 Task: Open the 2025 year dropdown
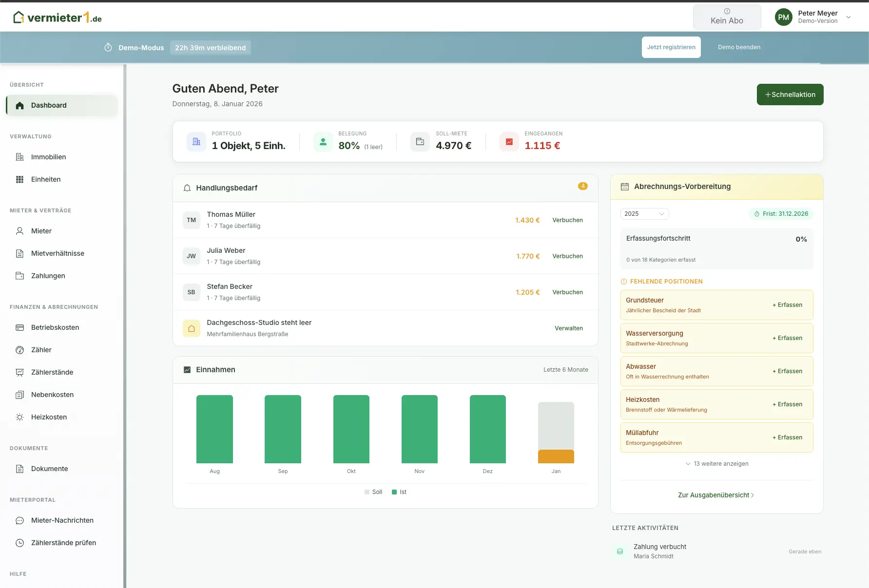pyautogui.click(x=644, y=214)
